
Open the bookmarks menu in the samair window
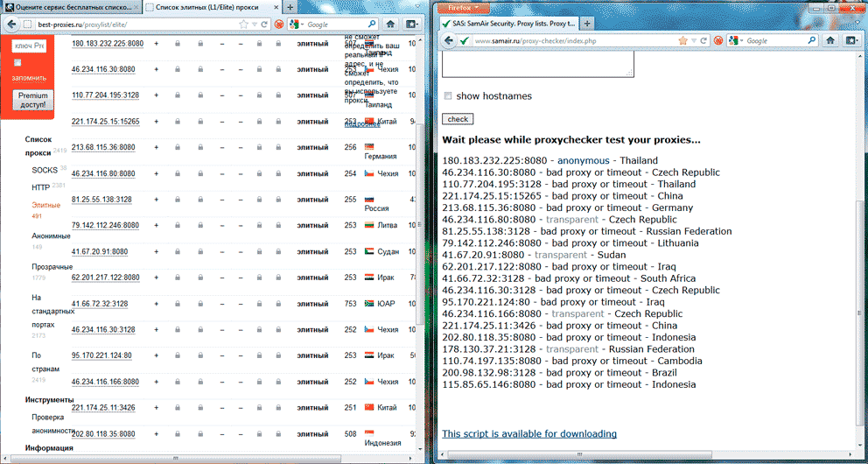[850, 40]
